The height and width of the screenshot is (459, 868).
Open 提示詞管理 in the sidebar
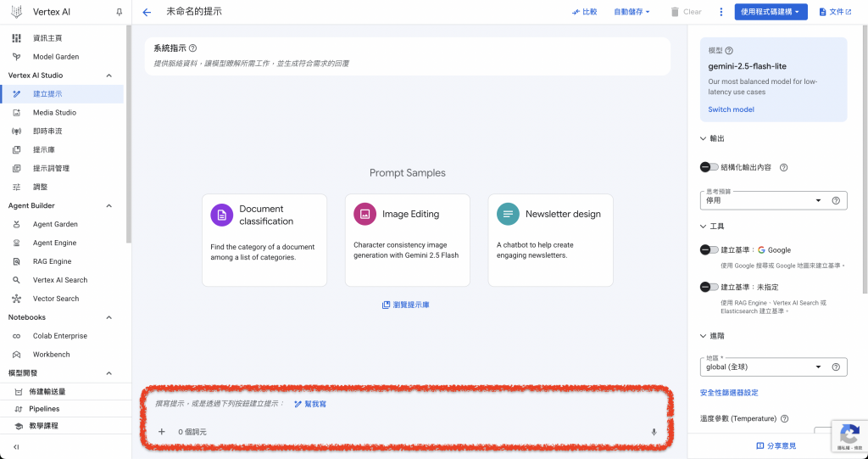point(63,169)
